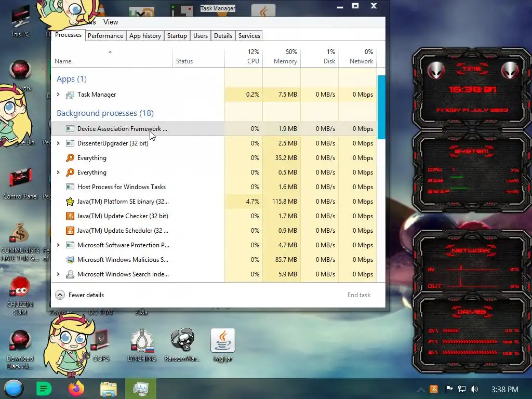The image size is (532, 399).
Task: Open the App history tab
Action: [145, 36]
